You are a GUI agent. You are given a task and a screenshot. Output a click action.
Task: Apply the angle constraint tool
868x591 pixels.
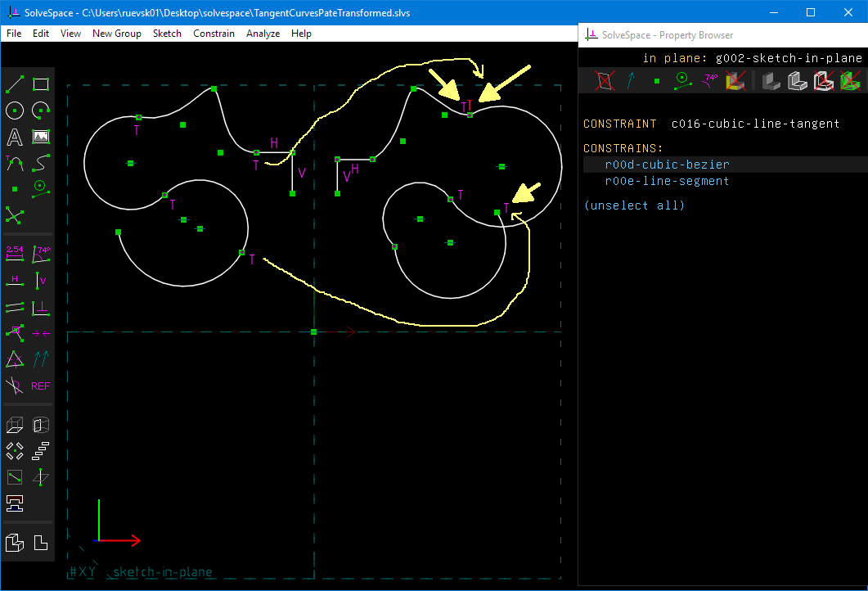pyautogui.click(x=40, y=253)
